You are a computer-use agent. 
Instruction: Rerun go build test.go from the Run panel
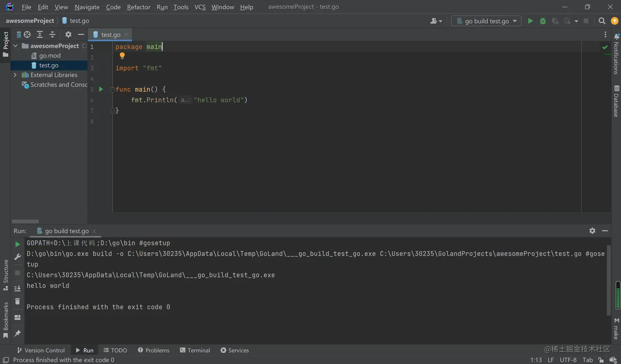pos(17,244)
